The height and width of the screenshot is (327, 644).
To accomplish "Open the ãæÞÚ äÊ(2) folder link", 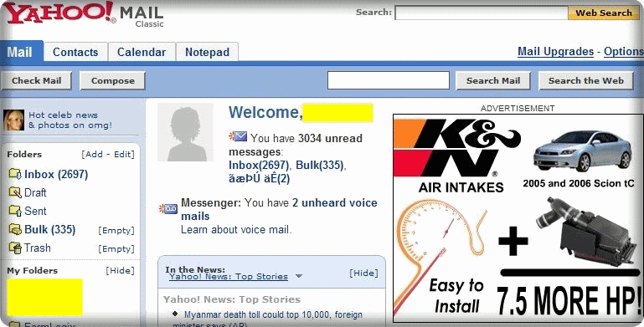I will coord(259,179).
